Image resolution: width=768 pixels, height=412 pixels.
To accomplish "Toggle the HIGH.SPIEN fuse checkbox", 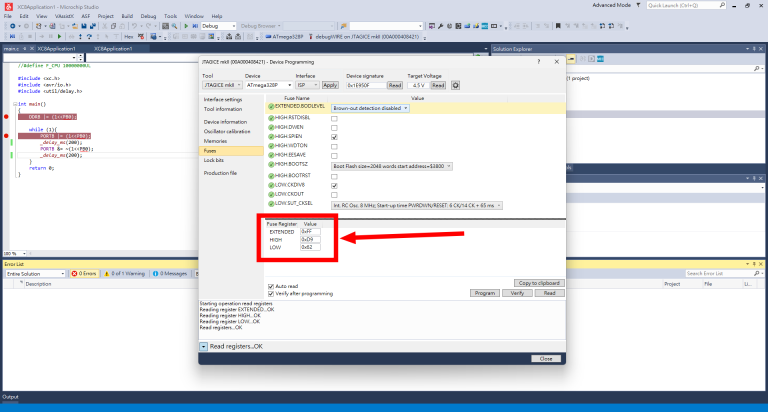I will [x=334, y=137].
